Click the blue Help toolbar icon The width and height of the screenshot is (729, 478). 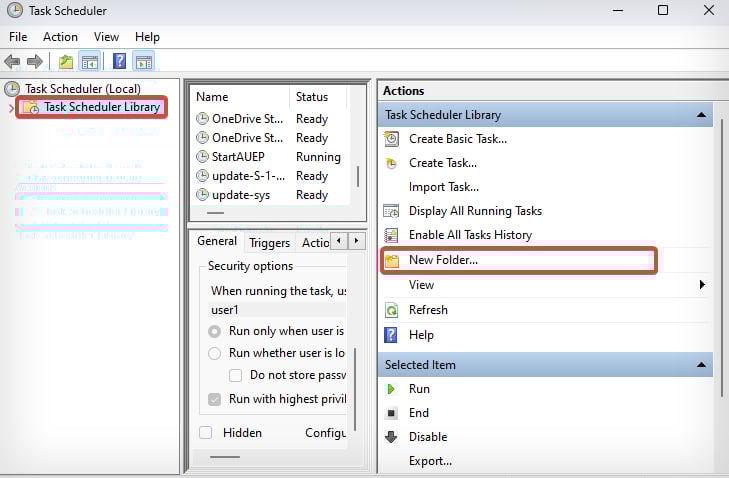coord(119,61)
